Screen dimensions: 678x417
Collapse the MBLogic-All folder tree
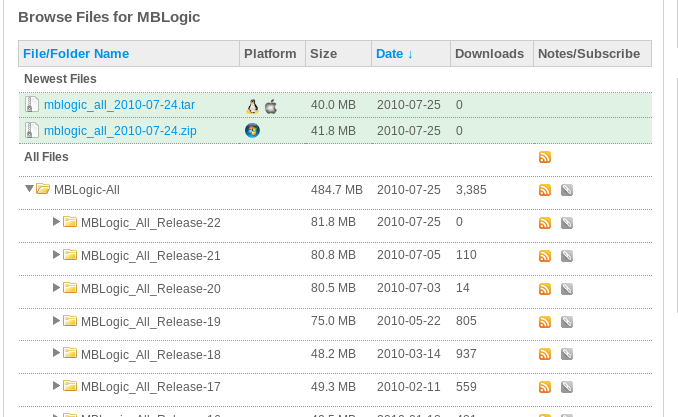pos(29,189)
